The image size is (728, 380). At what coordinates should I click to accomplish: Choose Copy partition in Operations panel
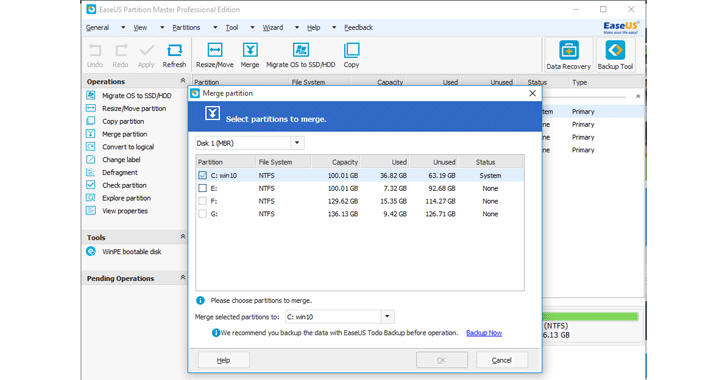click(x=123, y=121)
